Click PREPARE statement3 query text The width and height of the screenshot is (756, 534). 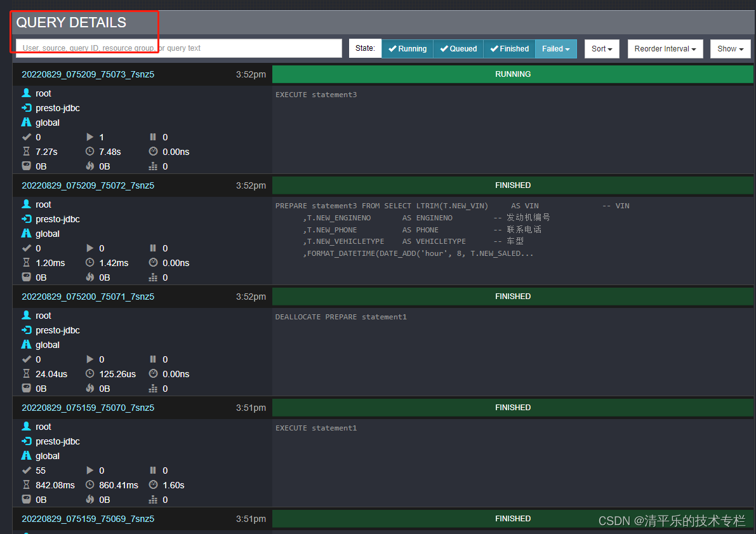(452, 230)
